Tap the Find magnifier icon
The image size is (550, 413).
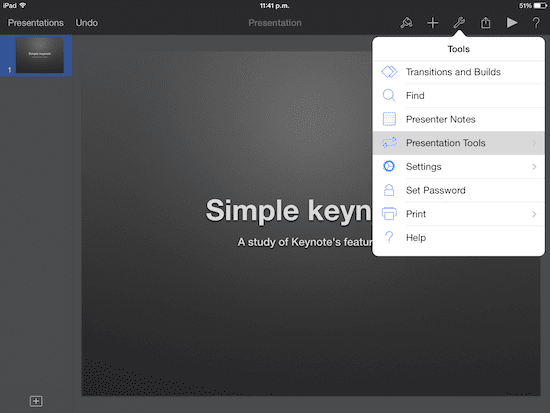[x=389, y=95]
